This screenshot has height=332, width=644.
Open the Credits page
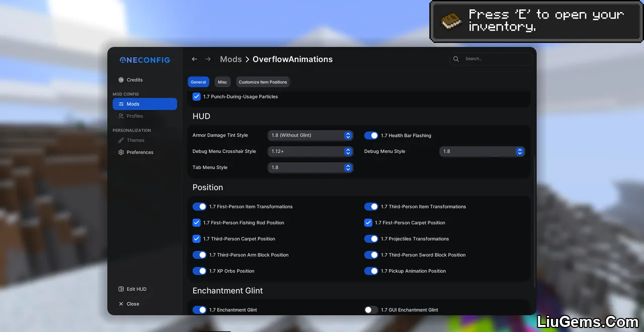pos(145,80)
